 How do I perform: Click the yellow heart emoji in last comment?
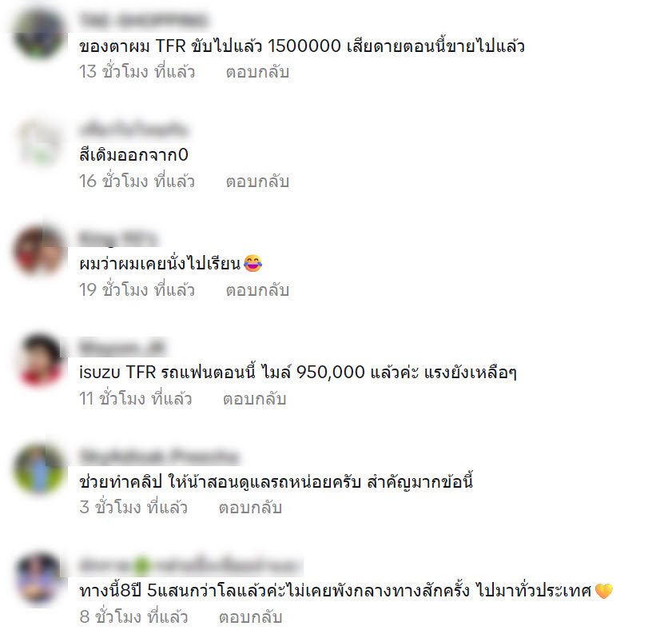coord(603,591)
